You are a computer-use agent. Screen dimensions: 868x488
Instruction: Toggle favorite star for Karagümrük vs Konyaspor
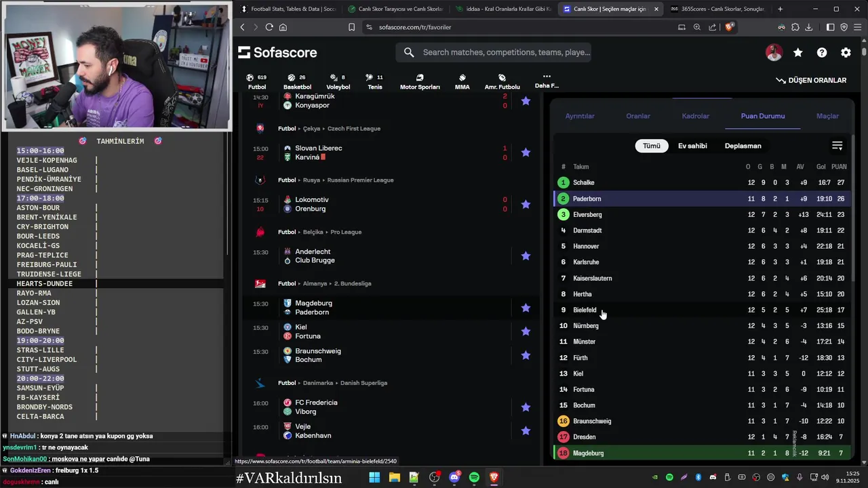coord(526,101)
